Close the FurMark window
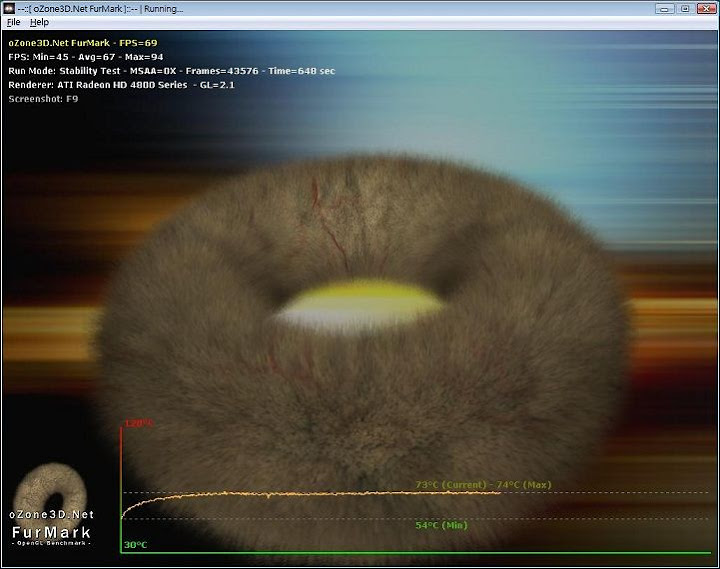The width and height of the screenshot is (720, 569). (x=706, y=8)
